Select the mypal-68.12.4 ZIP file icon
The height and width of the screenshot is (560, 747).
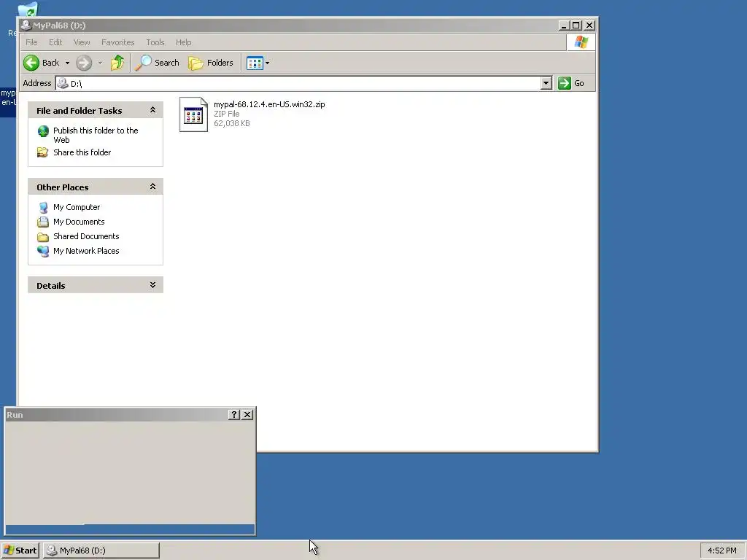point(193,114)
